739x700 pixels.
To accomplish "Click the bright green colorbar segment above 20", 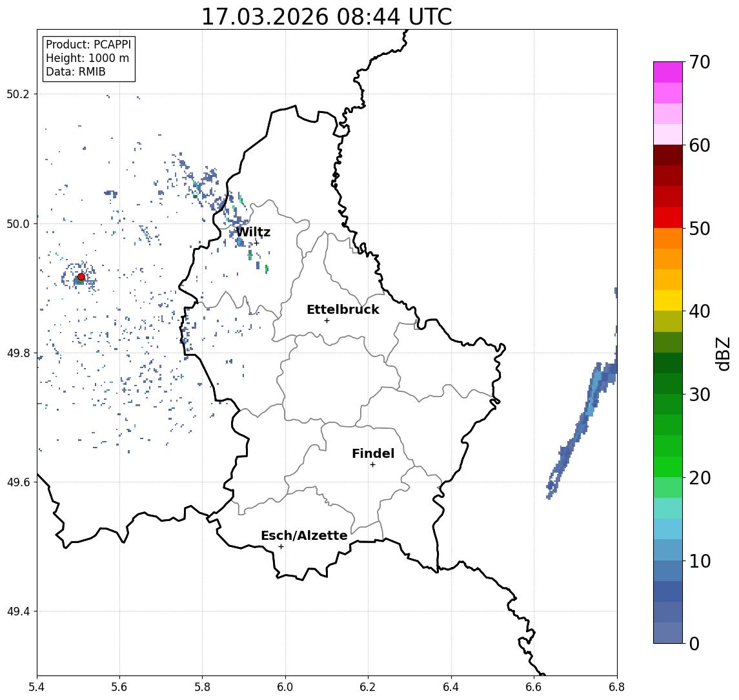I will click(x=668, y=466).
